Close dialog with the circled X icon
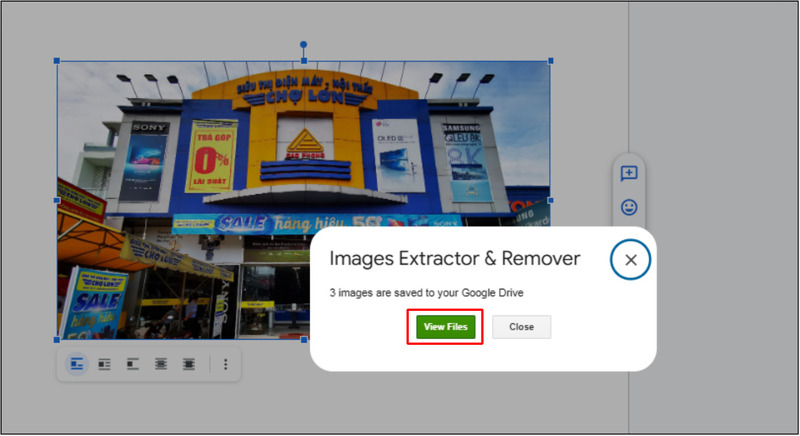800x436 pixels. [x=630, y=260]
